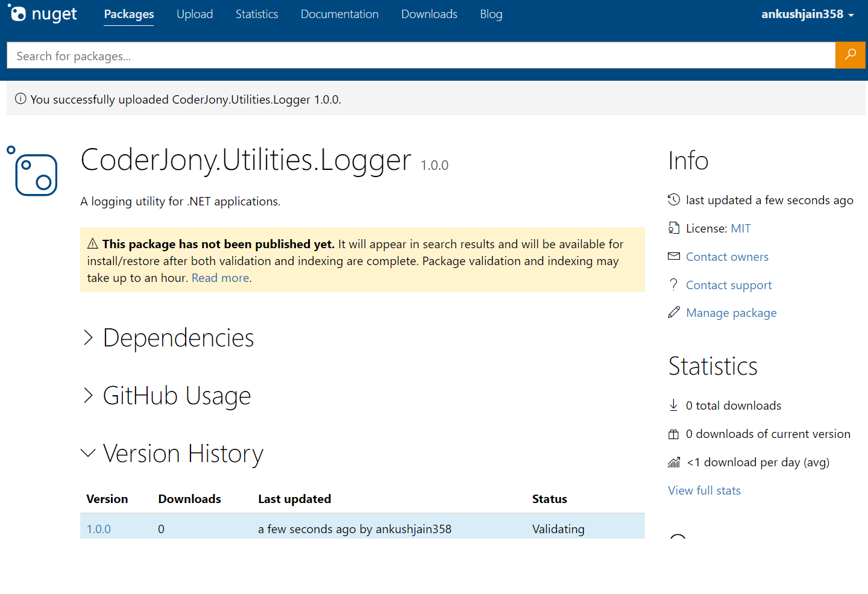This screenshot has height=594, width=868.
Task: Click the Statistics sidebar heading
Action: click(x=713, y=366)
